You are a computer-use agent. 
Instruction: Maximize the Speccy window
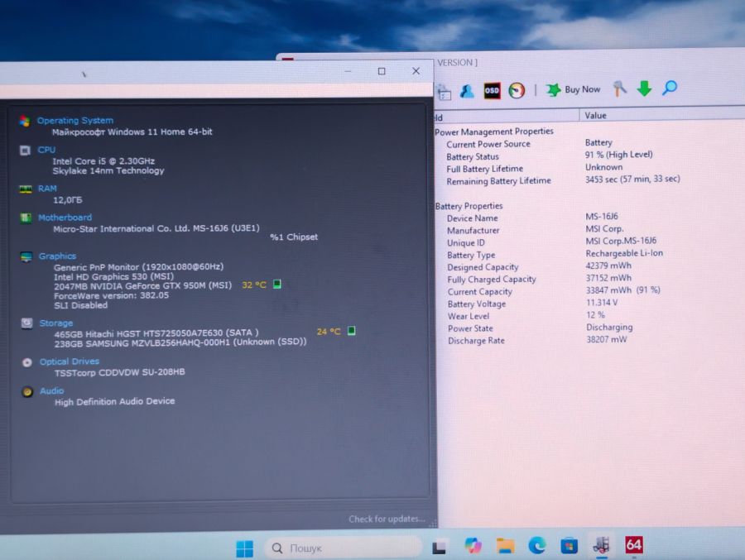click(x=382, y=71)
